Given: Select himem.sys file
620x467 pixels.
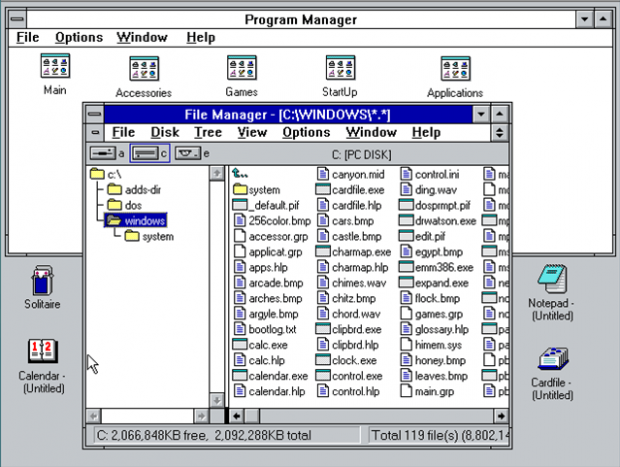Looking at the screenshot, I should coord(431,345).
